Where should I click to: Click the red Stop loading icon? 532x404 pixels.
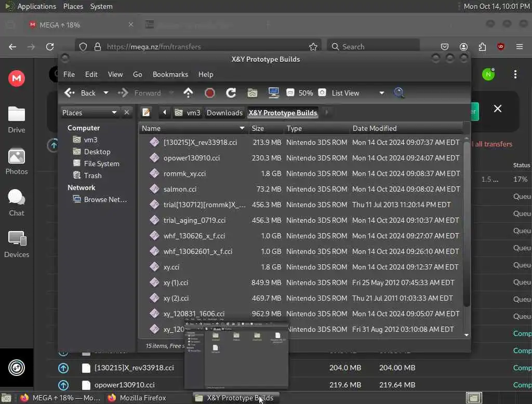click(210, 92)
